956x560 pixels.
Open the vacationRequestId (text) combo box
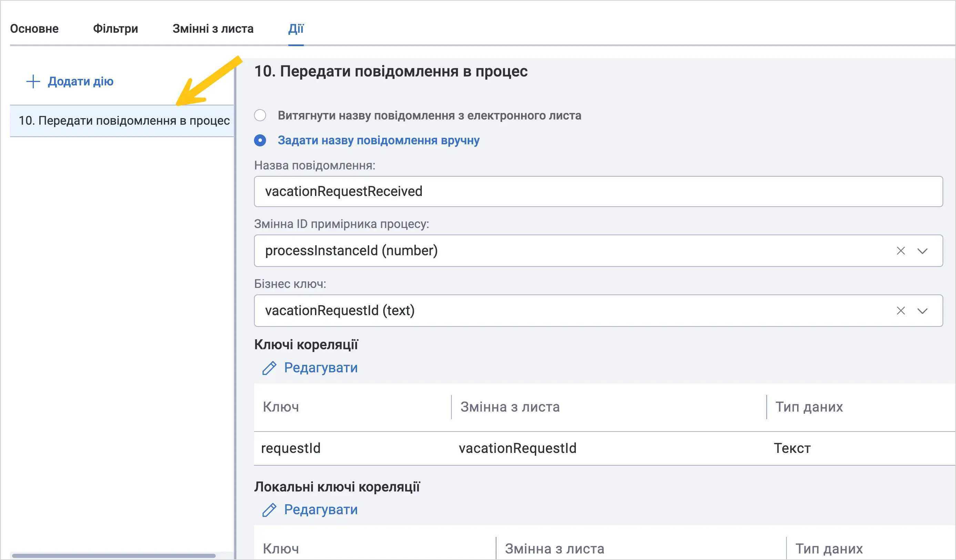(598, 311)
